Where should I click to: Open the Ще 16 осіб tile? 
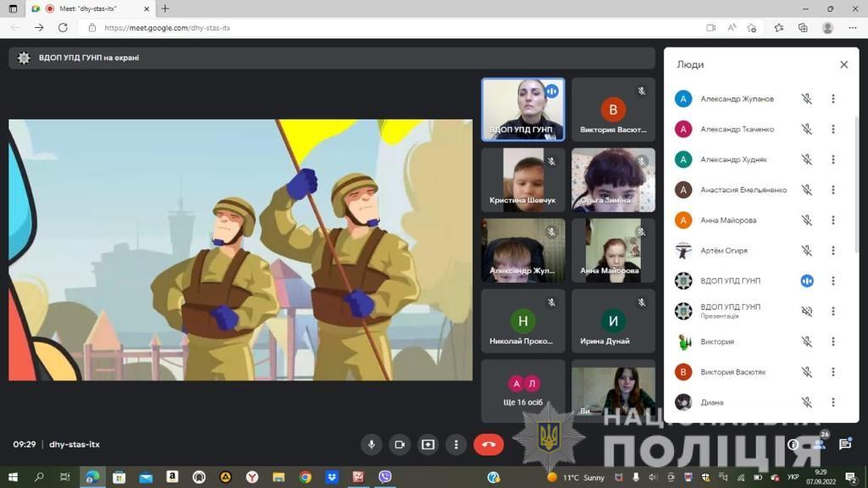tap(523, 391)
